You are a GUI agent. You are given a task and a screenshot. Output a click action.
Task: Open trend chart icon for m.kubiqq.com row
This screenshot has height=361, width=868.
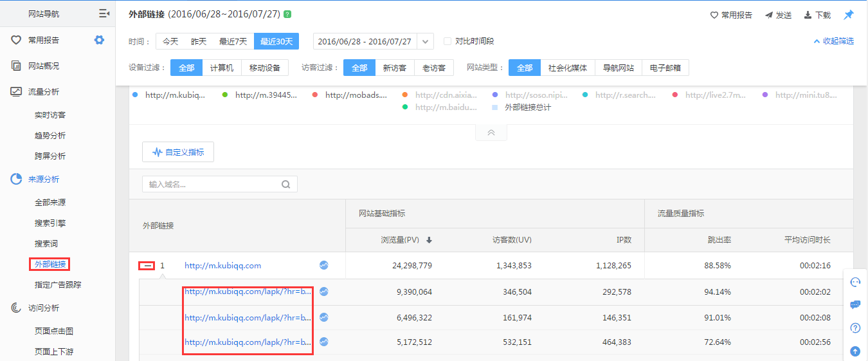click(x=324, y=265)
